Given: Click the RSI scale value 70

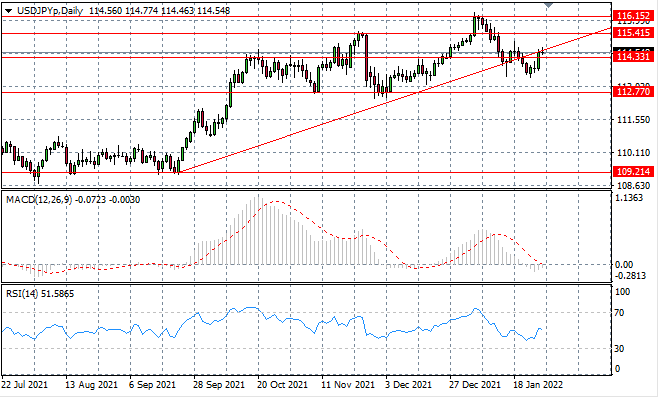Looking at the screenshot, I should click(619, 313).
